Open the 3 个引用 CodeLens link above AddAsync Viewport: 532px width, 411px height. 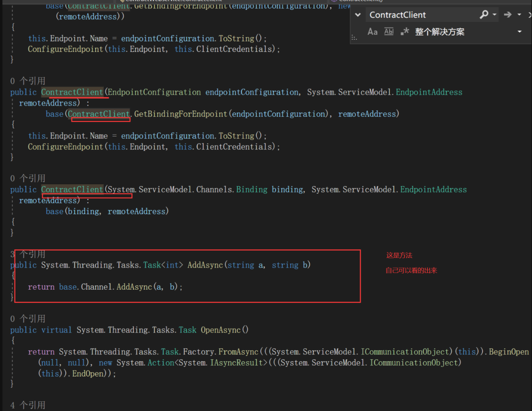point(28,253)
